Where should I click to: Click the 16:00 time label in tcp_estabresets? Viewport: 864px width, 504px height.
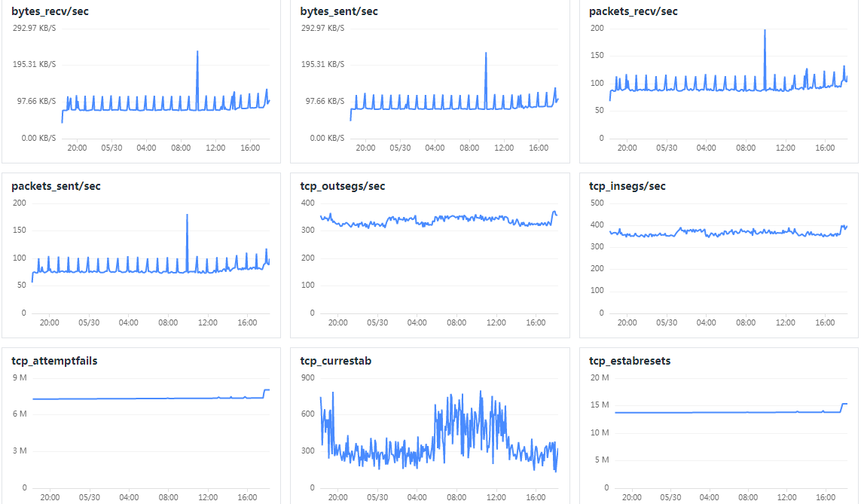point(826,497)
